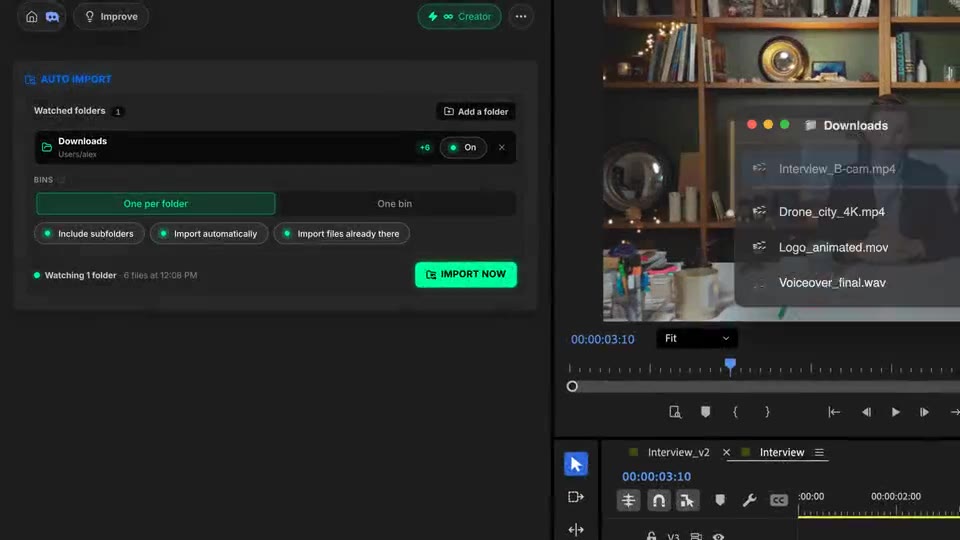Select the Ripple Edit tool
Screen dimensions: 960x540
[576, 530]
